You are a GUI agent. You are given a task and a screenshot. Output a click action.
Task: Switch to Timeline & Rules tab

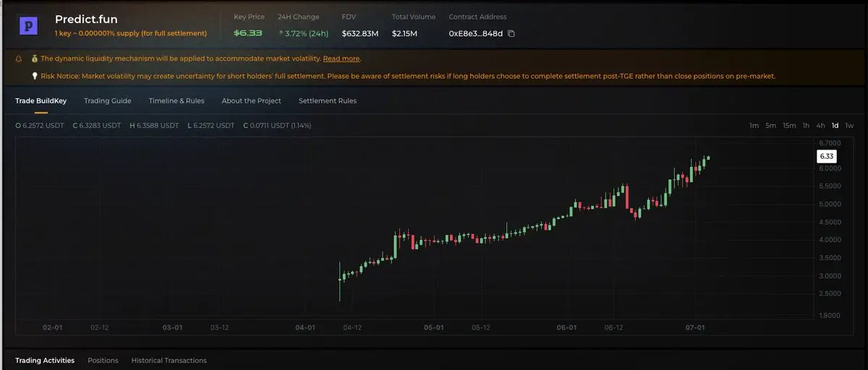point(176,100)
